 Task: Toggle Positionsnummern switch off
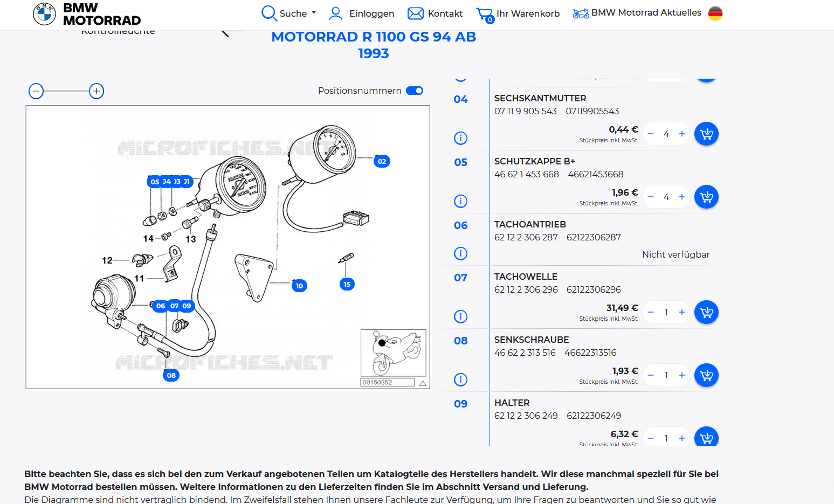415,91
